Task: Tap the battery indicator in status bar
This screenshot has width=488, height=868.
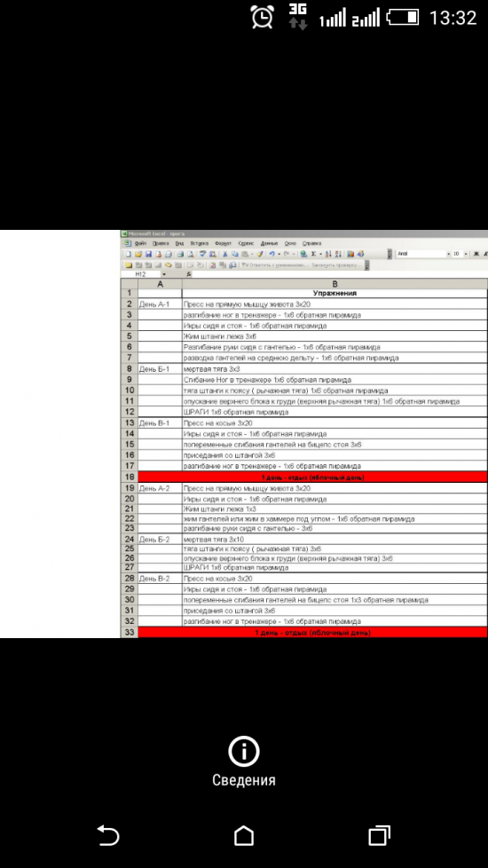Action: coord(403,17)
